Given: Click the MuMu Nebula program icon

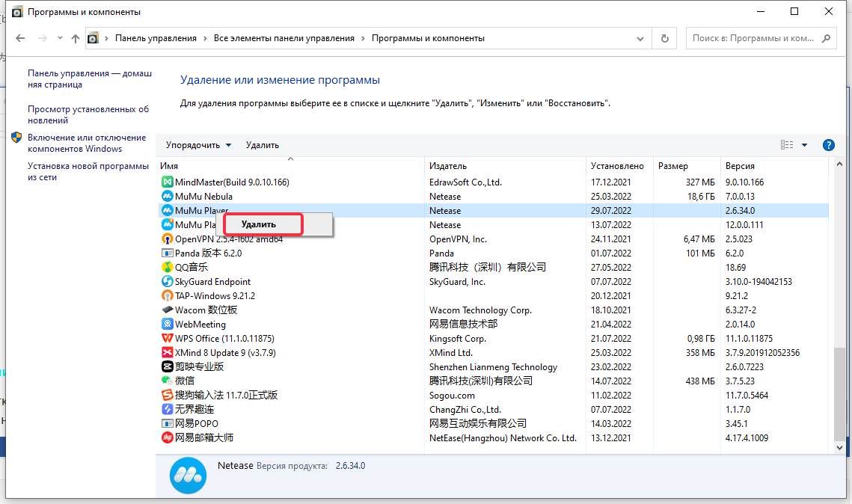Looking at the screenshot, I should [x=168, y=196].
